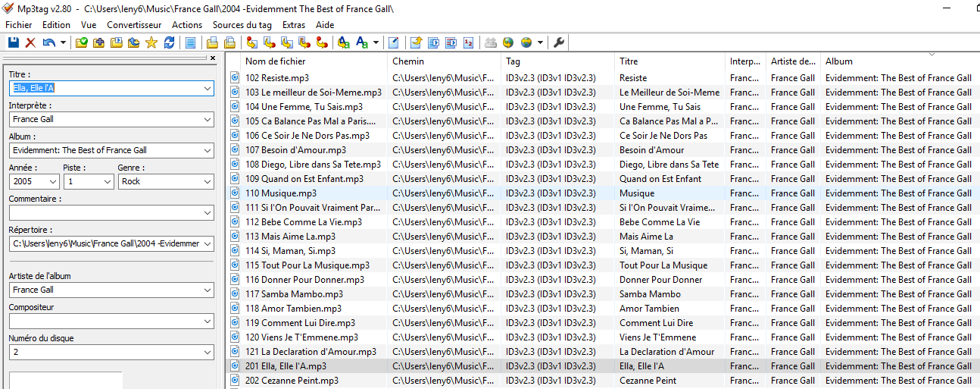980x389 pixels.
Task: Sort by the Album column header
Action: (x=899, y=61)
